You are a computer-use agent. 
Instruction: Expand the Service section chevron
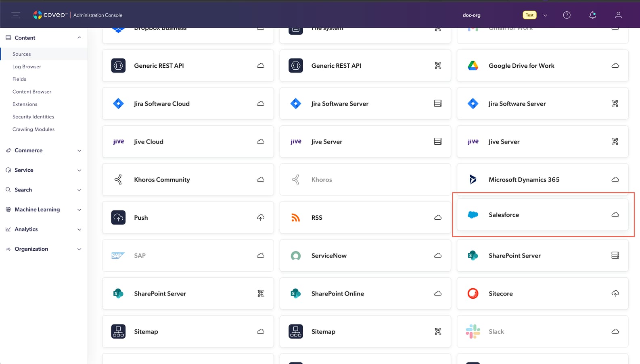[x=79, y=171]
